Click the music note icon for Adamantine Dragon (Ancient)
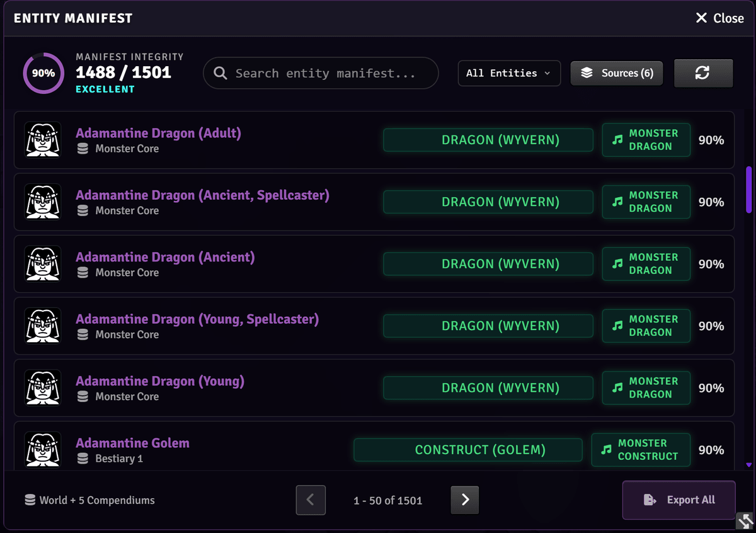Screen dimensions: 756x533 [617, 264]
